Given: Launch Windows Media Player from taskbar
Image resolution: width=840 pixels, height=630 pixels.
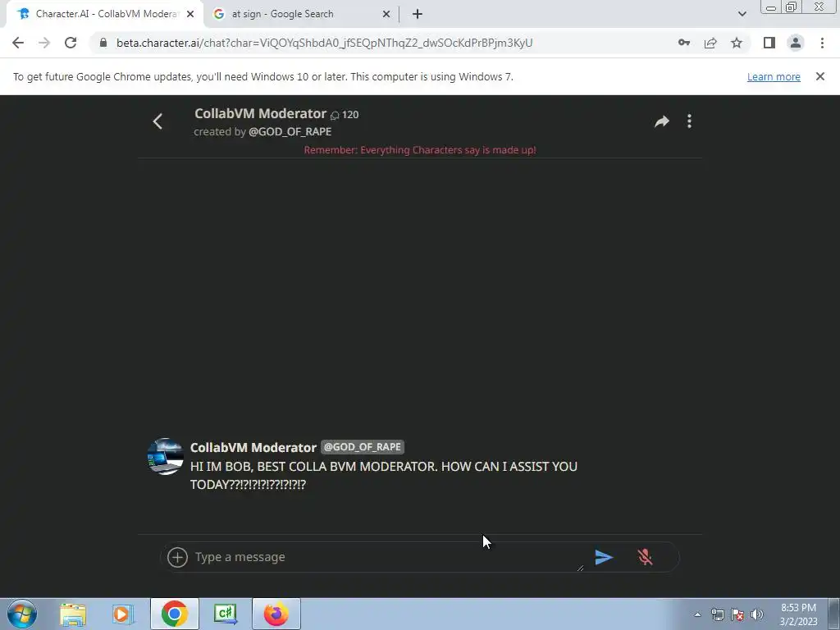Looking at the screenshot, I should 123,614.
